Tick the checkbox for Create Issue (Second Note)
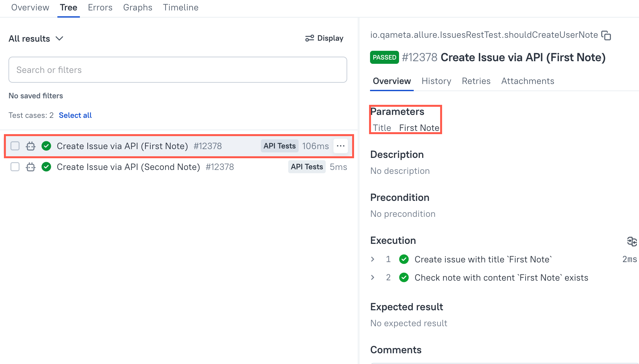Viewport: 639px width, 364px height. pyautogui.click(x=15, y=167)
